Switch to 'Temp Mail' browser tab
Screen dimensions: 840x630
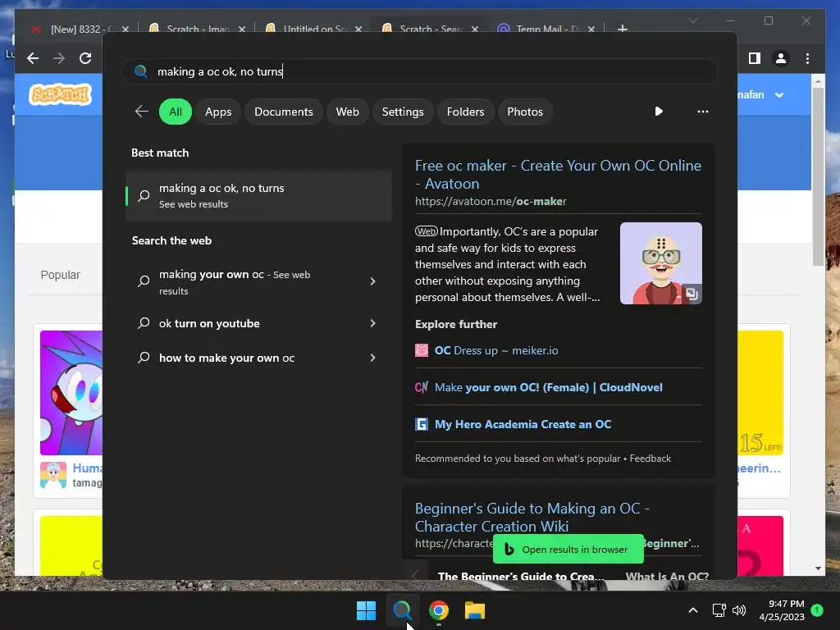546,29
